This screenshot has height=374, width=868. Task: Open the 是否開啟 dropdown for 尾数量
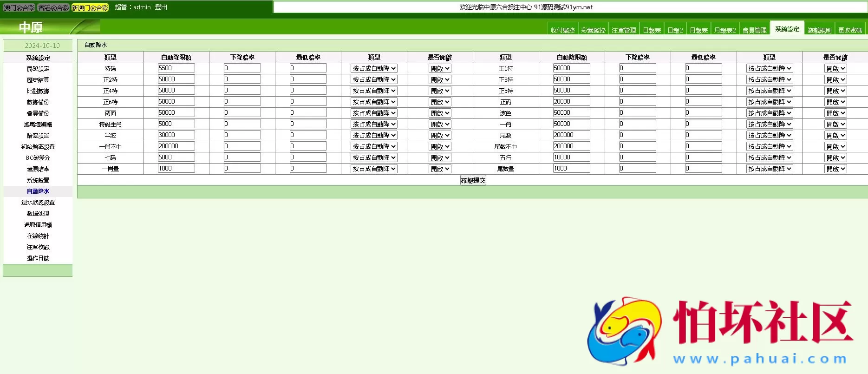click(835, 169)
